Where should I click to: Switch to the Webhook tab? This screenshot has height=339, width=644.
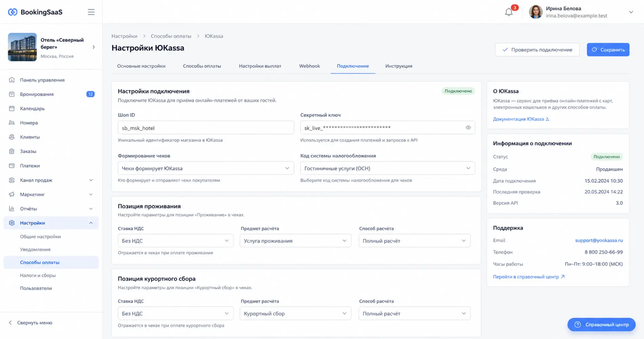pyautogui.click(x=309, y=66)
